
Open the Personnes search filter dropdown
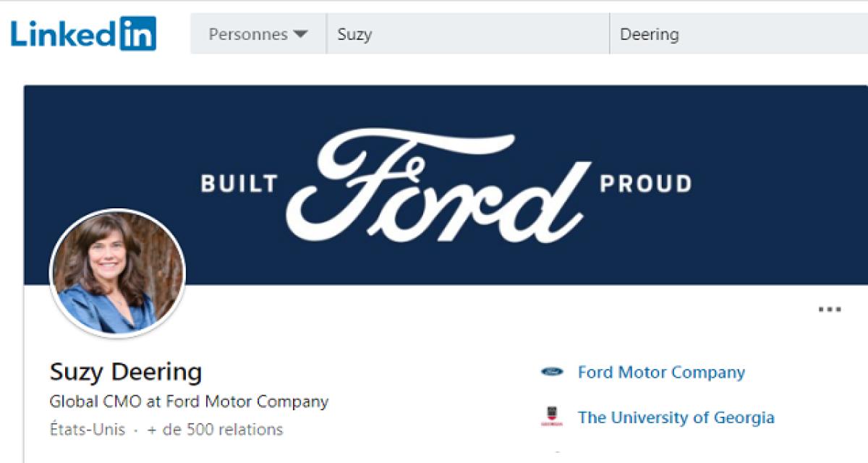pos(257,34)
